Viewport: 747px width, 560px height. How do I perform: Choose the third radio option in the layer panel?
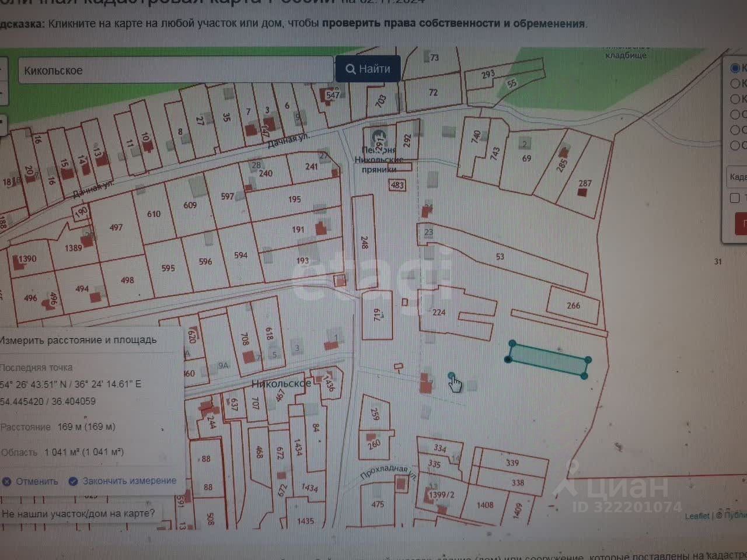(x=735, y=99)
